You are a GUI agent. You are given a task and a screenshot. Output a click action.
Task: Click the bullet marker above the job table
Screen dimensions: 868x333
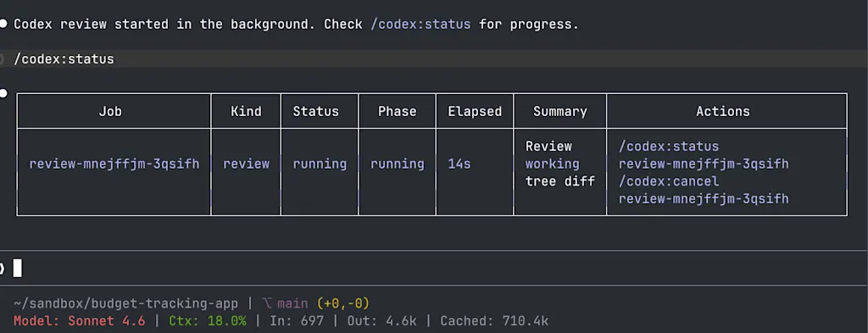(3, 93)
